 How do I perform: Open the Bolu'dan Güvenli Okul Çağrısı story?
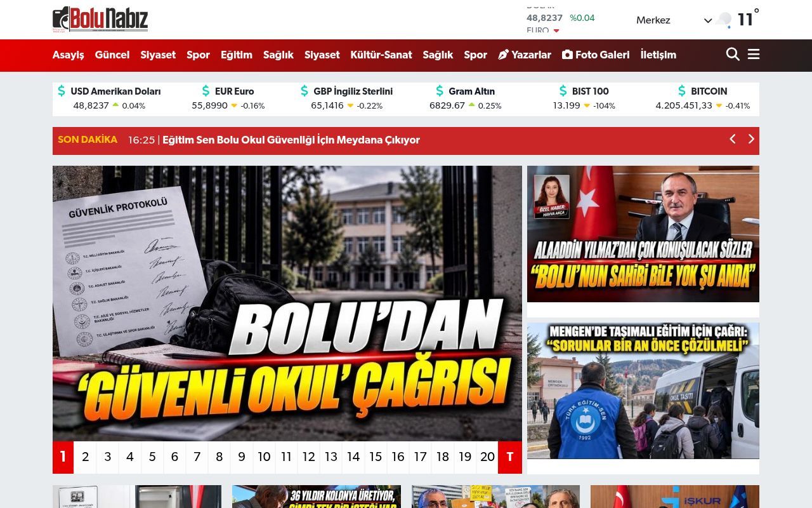click(287, 303)
